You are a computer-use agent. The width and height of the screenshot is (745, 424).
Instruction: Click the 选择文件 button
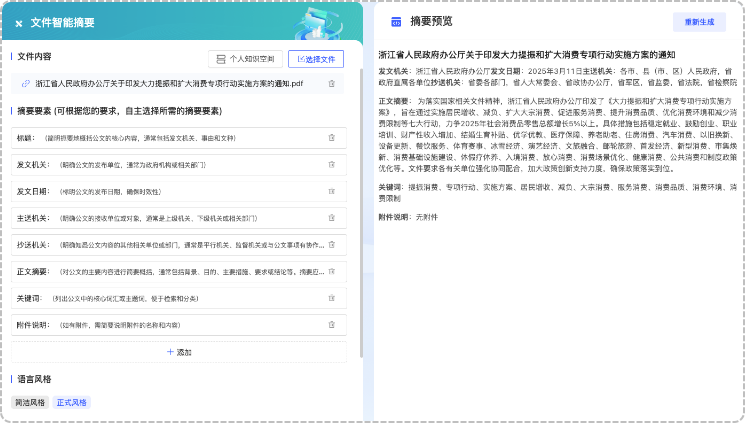[x=316, y=59]
